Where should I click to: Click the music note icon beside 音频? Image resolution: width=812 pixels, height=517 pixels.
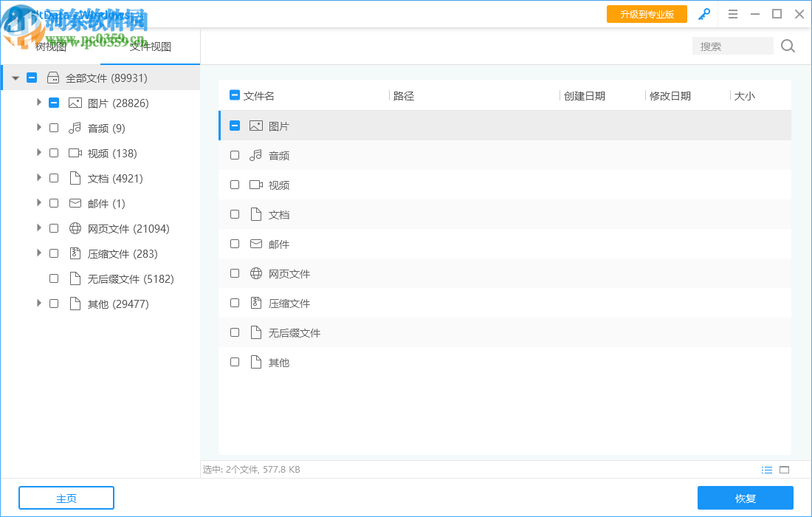tap(256, 155)
